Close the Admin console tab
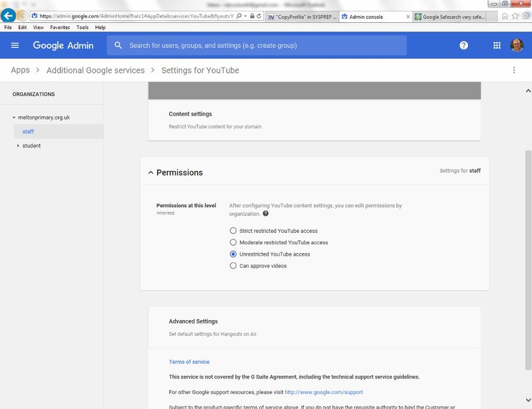The height and width of the screenshot is (409, 532). click(x=408, y=16)
